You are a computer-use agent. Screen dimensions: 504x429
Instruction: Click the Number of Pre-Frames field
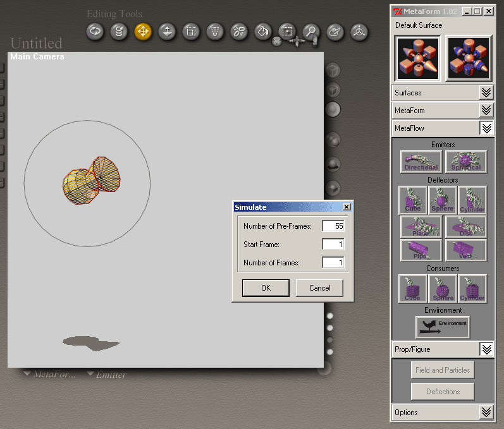333,226
